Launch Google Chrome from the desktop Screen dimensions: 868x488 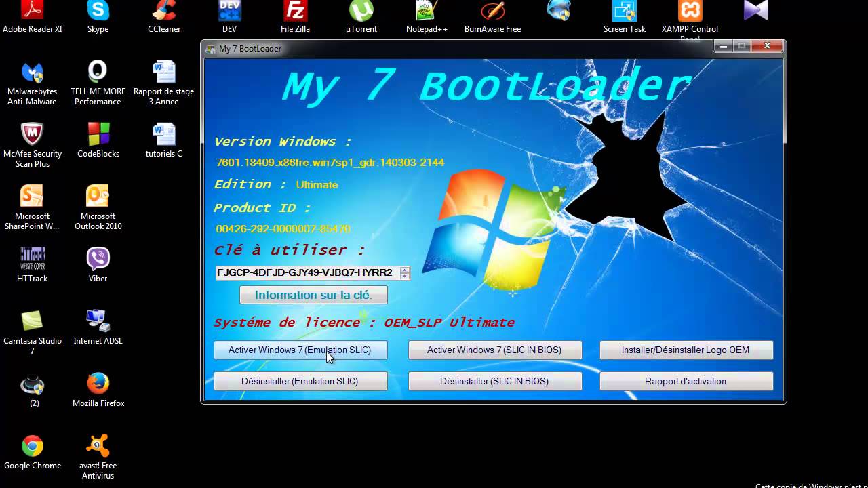[32, 452]
